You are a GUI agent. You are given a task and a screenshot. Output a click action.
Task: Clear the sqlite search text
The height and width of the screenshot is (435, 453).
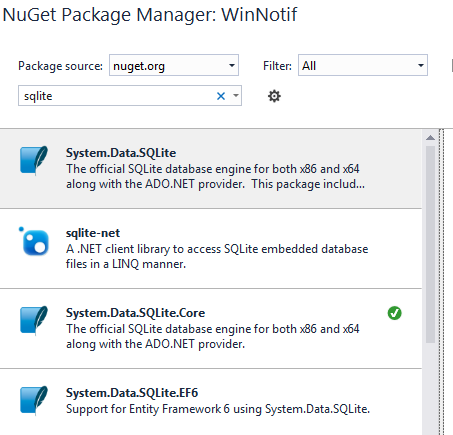coord(221,96)
